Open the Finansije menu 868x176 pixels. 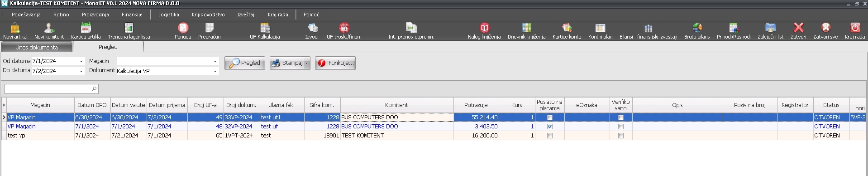pos(132,15)
